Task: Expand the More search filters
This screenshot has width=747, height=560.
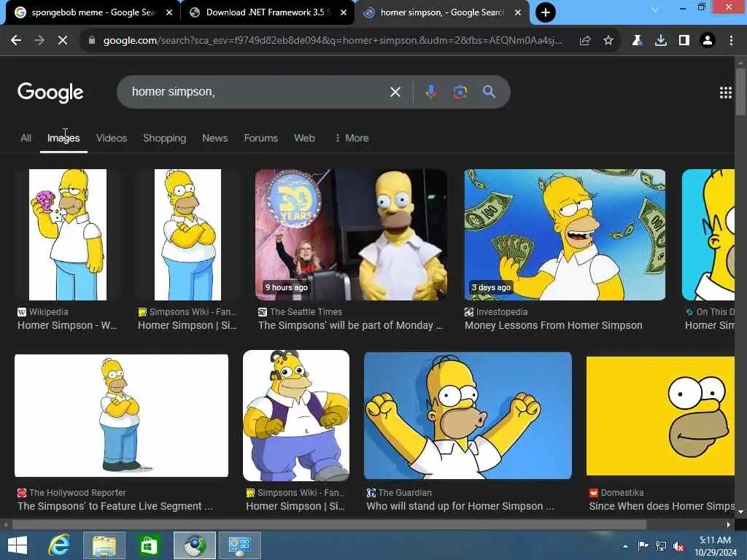Action: 352,138
